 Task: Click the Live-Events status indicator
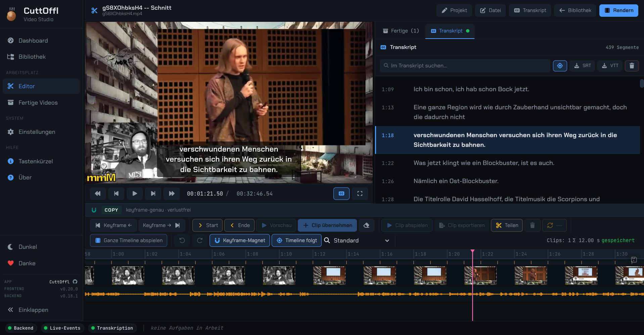[x=62, y=328]
